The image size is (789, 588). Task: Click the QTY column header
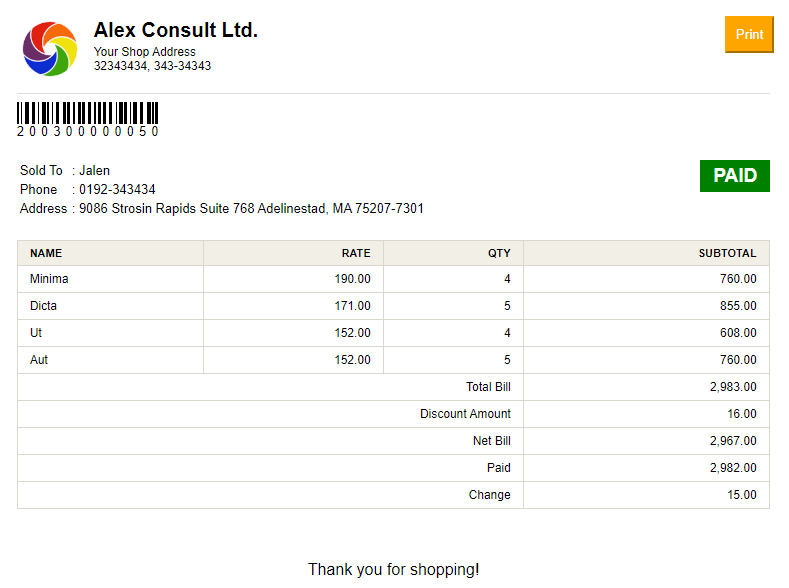498,253
